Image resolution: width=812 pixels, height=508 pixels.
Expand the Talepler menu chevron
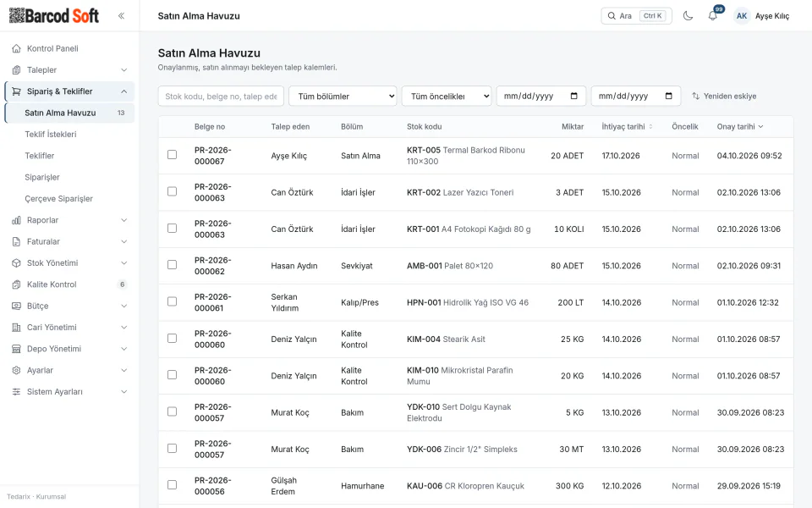click(123, 70)
